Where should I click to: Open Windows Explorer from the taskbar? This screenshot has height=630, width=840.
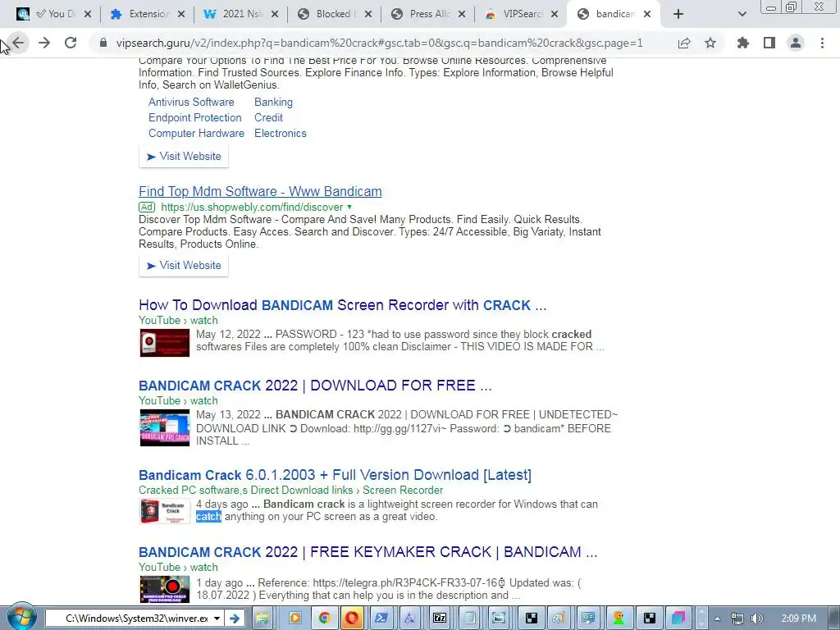pos(262,619)
